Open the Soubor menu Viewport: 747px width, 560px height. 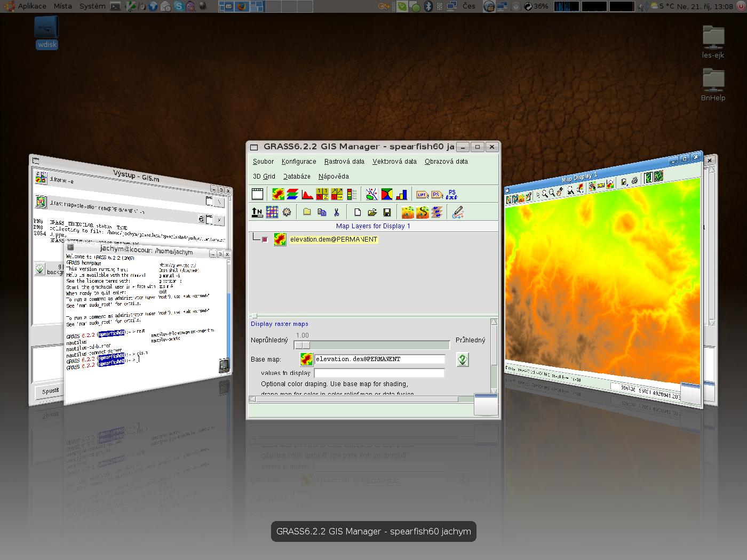(263, 162)
